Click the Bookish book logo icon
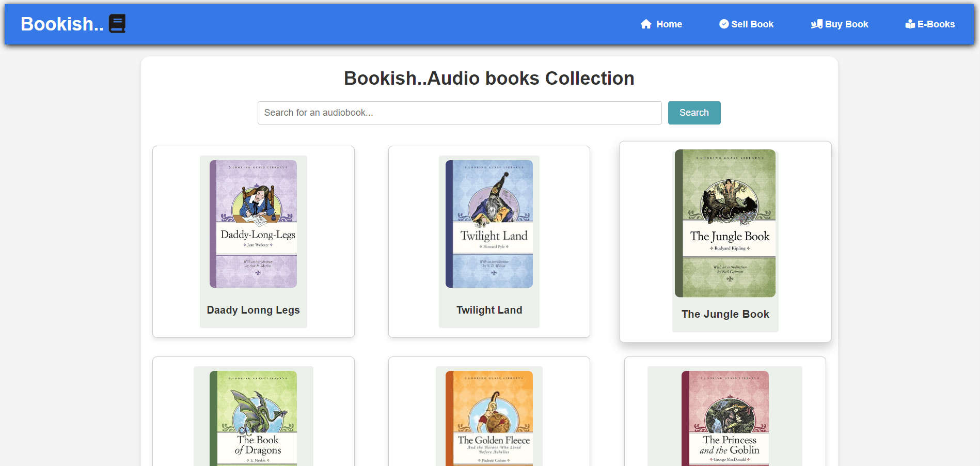This screenshot has height=466, width=980. point(117,24)
